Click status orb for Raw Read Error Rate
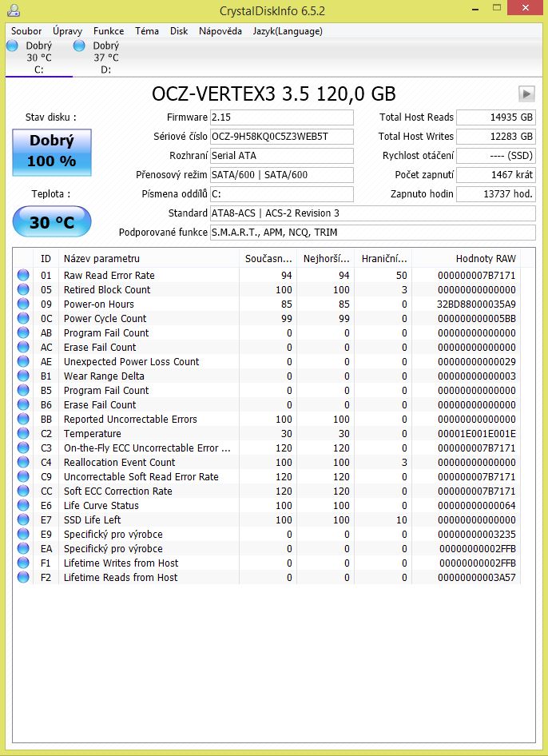The width and height of the screenshot is (548, 756). [x=23, y=275]
